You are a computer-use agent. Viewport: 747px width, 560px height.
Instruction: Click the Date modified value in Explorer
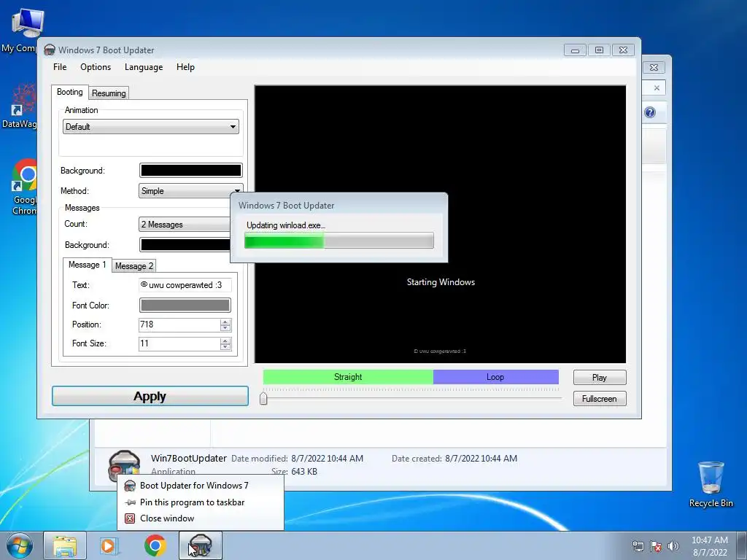coord(328,459)
